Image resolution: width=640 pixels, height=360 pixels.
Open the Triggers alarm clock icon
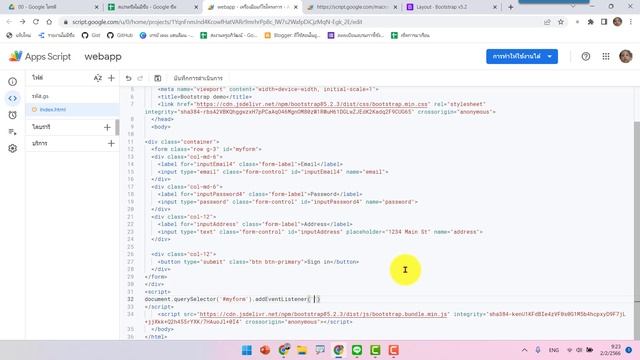coord(13,115)
